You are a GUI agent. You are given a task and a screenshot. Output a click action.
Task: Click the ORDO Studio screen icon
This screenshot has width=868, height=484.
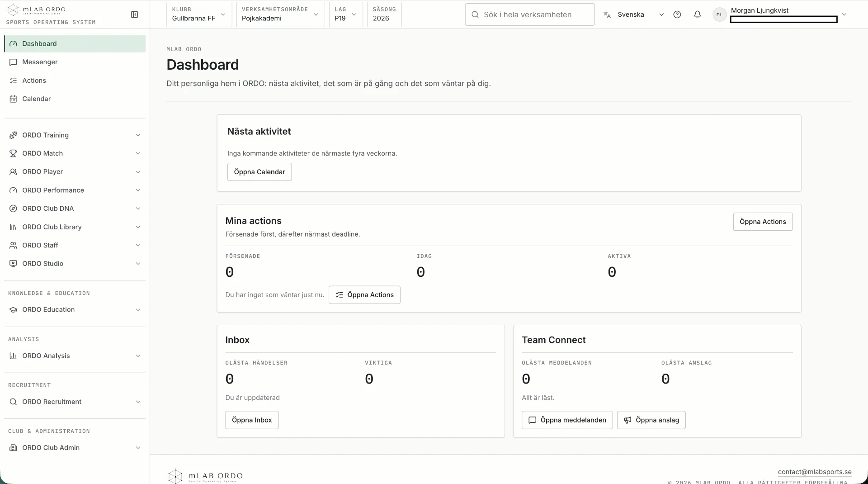(13, 264)
